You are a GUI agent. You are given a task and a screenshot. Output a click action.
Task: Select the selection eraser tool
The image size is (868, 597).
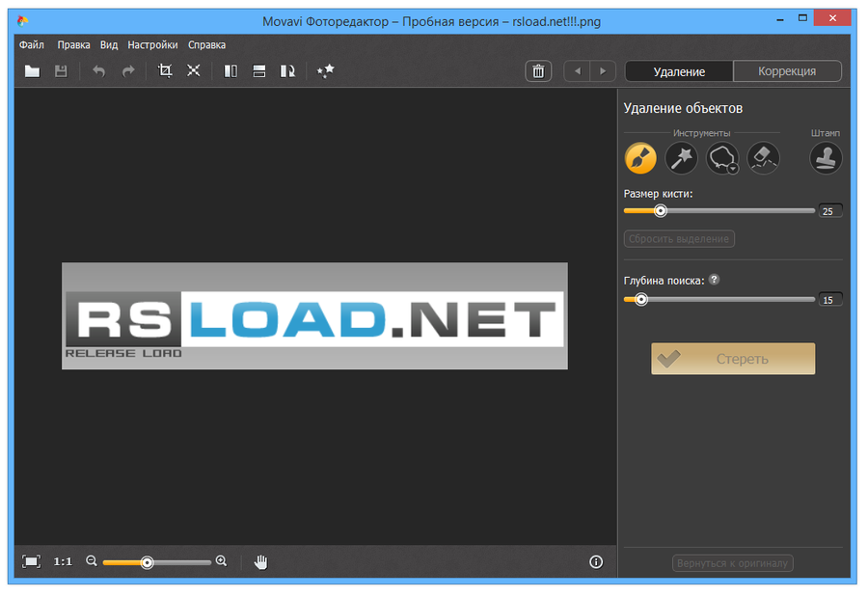[x=764, y=158]
